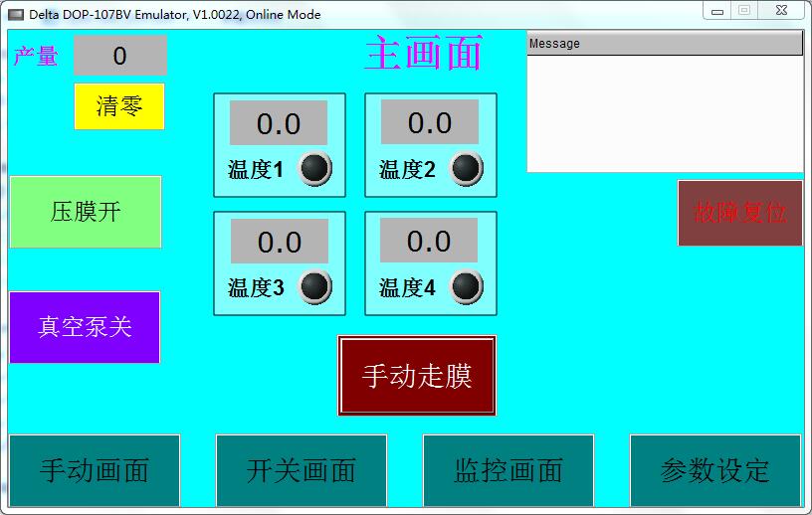Click the 温度2 indicator lamp

point(467,169)
